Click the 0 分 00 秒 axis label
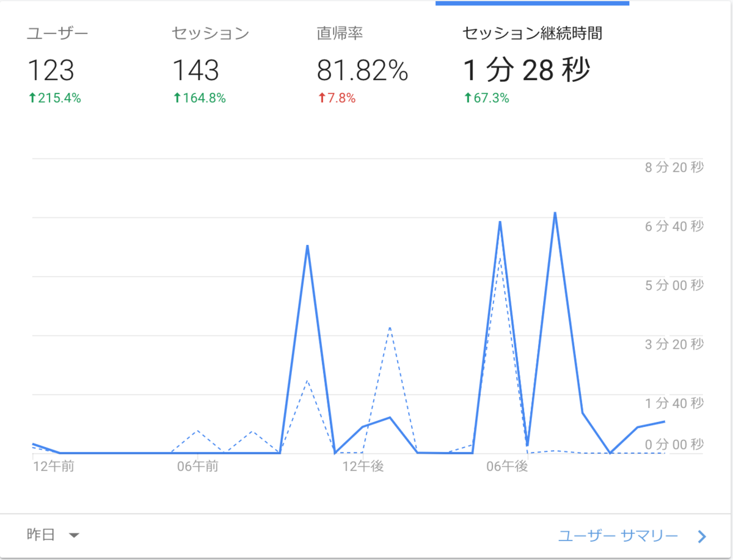This screenshot has height=560, width=733. point(674,444)
